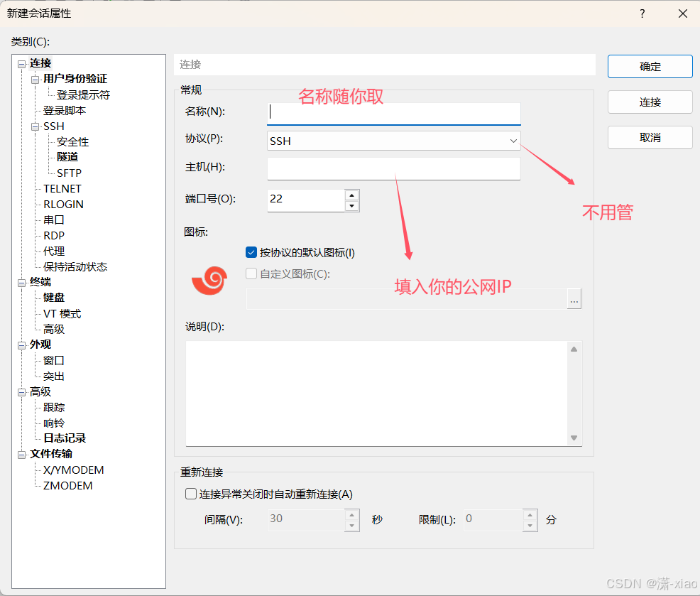The width and height of the screenshot is (700, 596).
Task: Select 文件传输 in the category tree
Action: coord(51,454)
